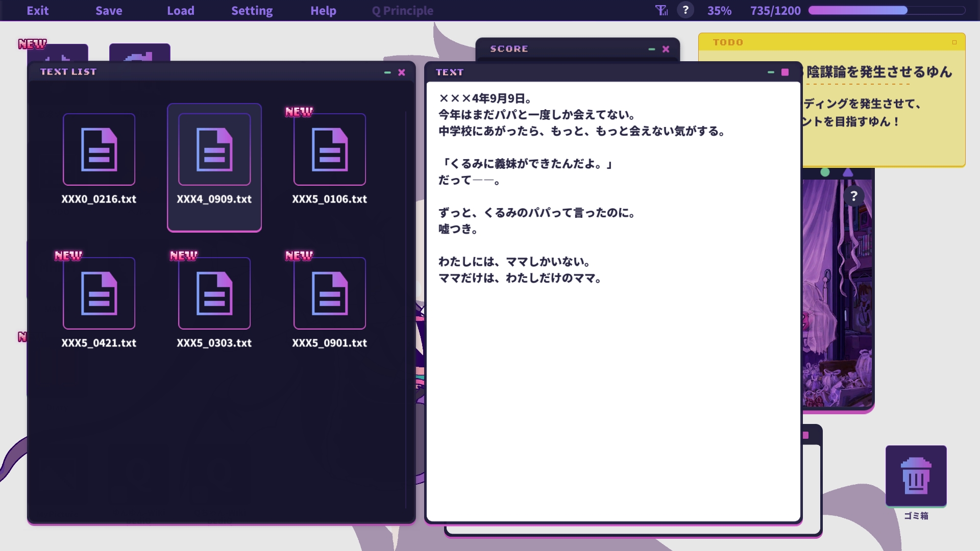Minimize the TEXT LIST window
This screenshot has height=551, width=980.
click(387, 72)
